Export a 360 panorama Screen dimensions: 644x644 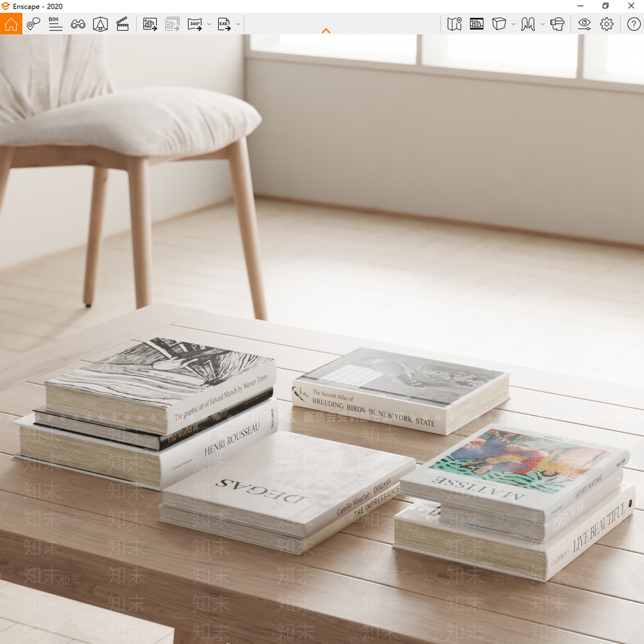tap(195, 24)
